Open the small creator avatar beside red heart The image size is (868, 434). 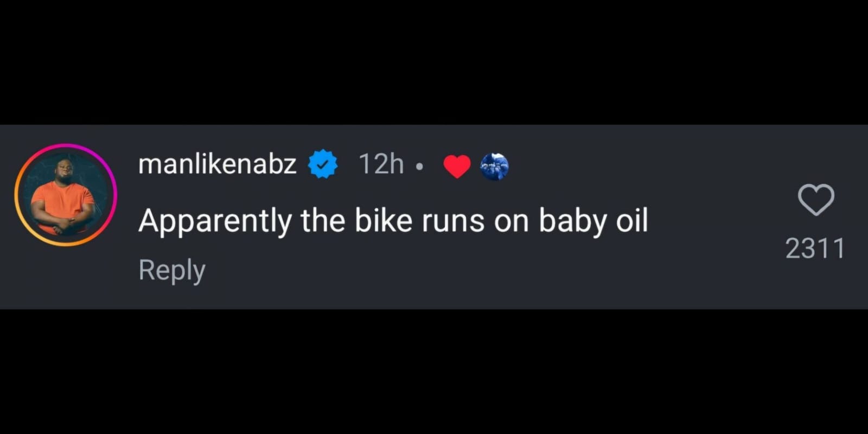(494, 167)
